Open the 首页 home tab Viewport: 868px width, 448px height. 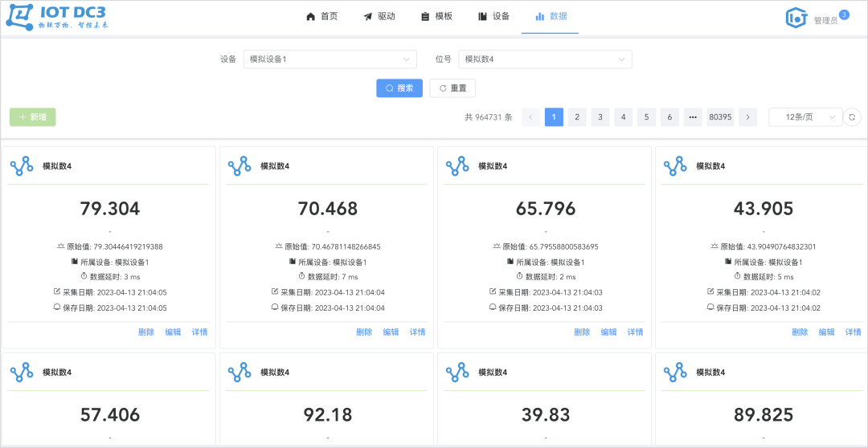[x=321, y=17]
